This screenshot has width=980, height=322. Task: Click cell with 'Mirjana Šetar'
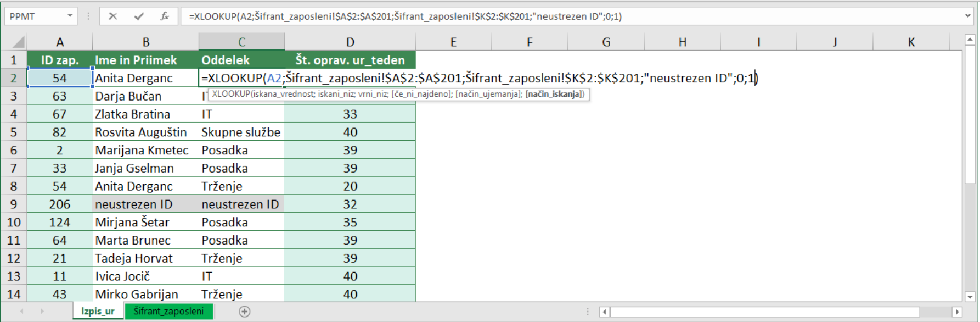[145, 222]
